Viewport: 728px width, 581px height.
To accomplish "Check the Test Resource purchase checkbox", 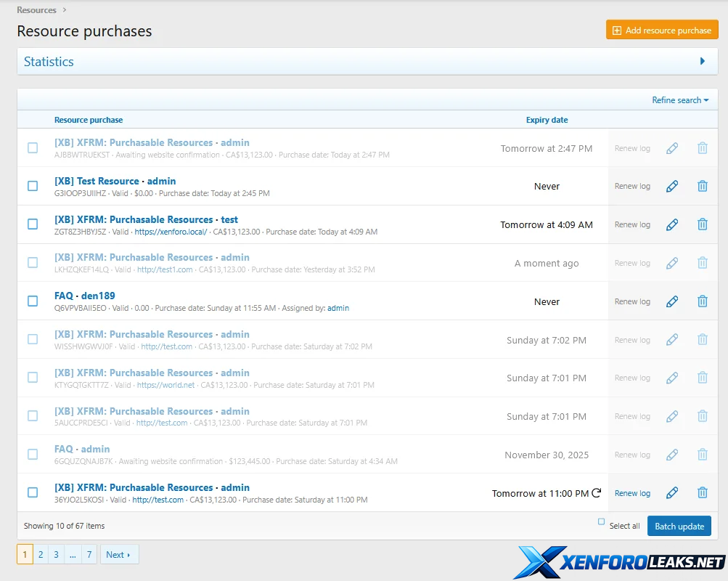I will (33, 186).
